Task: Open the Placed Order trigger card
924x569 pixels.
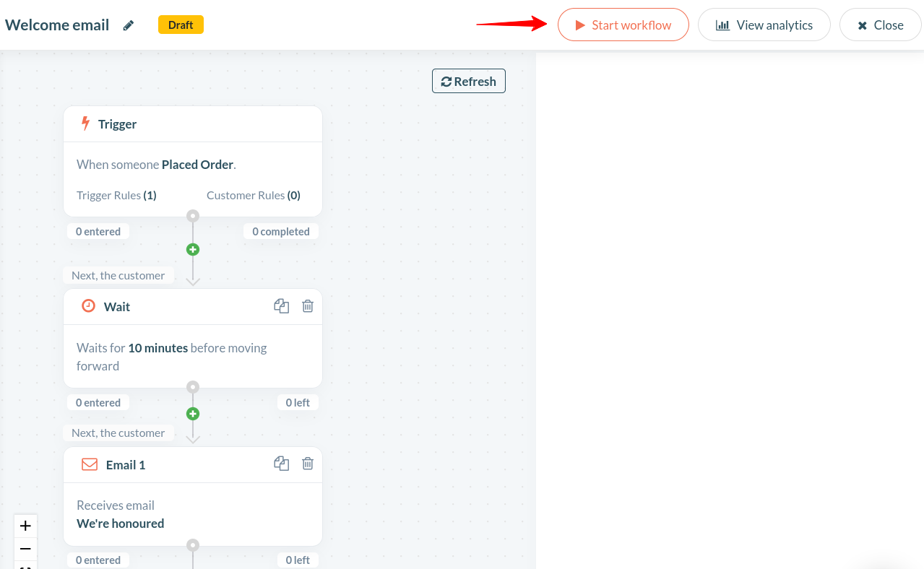Action: [155, 164]
